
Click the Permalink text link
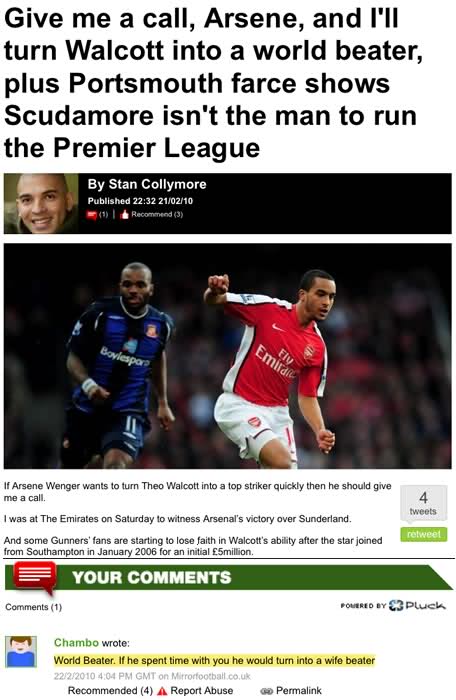(299, 691)
